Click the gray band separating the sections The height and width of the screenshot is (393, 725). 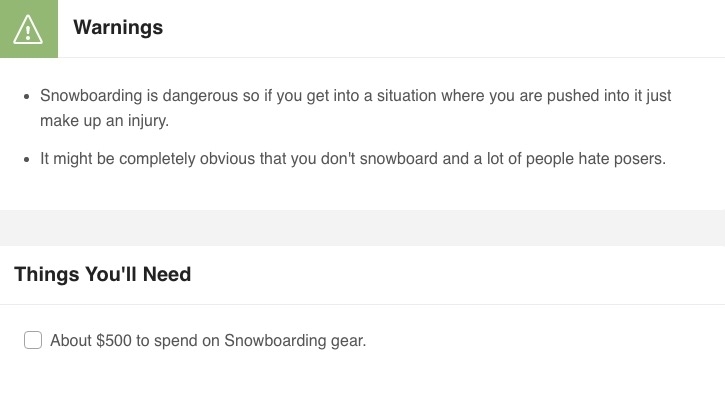(x=362, y=228)
